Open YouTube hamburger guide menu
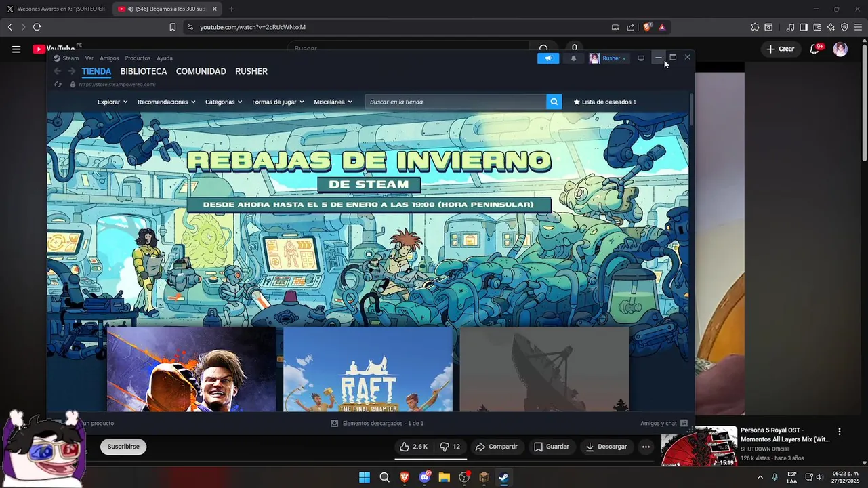868x488 pixels. [16, 49]
